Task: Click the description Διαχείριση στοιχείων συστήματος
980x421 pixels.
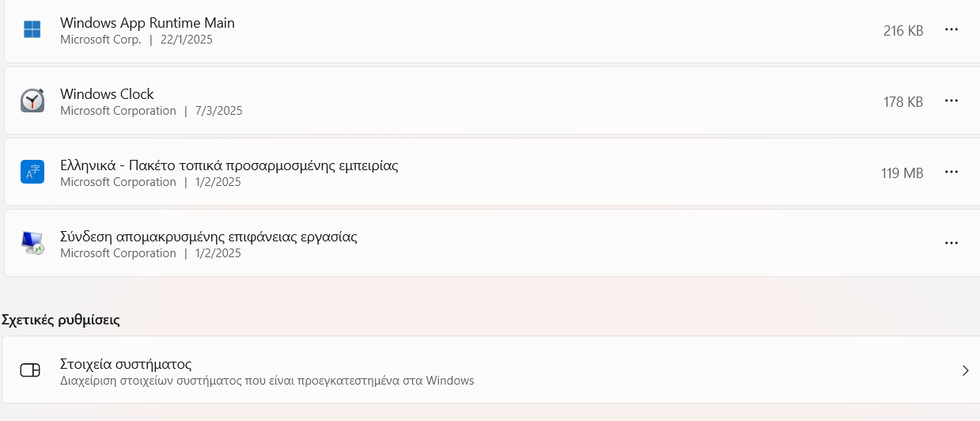Action: (x=267, y=381)
